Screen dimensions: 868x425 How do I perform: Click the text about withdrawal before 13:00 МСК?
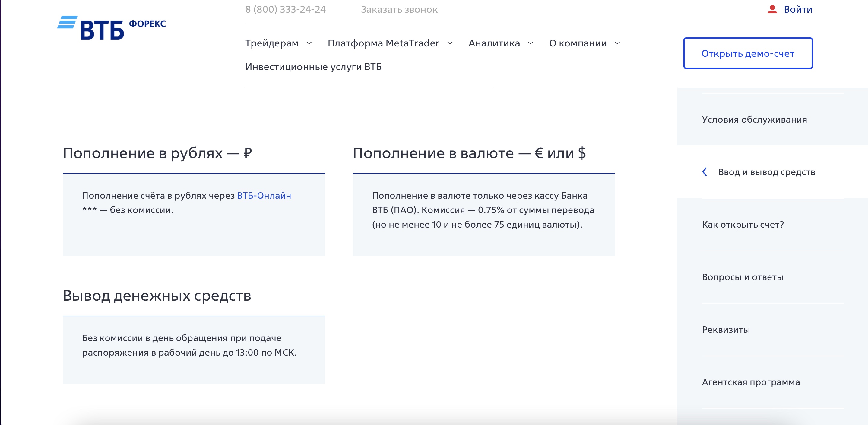189,345
